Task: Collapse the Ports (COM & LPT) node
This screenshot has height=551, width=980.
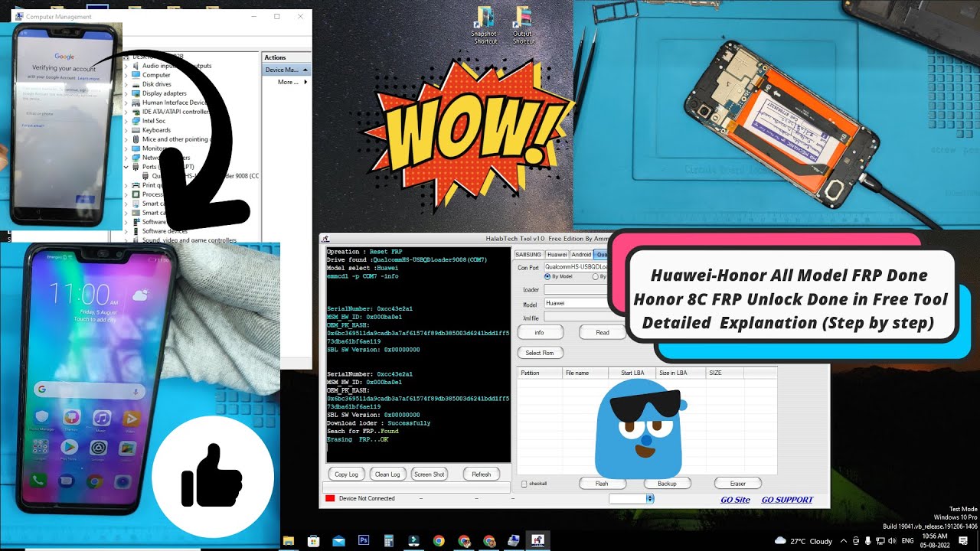Action: click(126, 167)
